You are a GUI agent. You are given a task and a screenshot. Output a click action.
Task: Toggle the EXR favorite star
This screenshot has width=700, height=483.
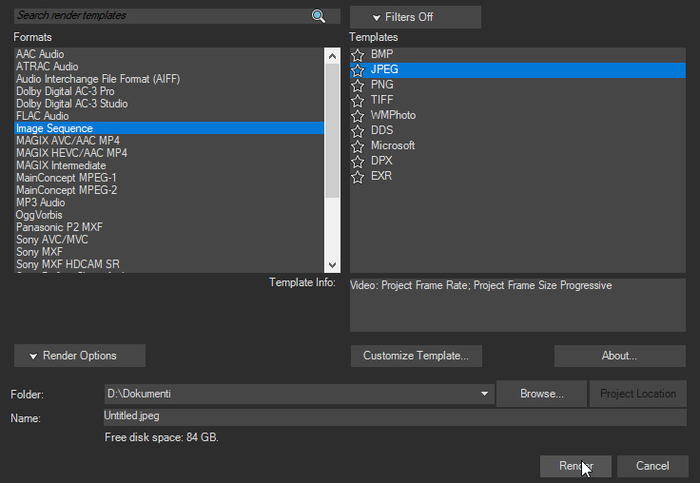358,176
